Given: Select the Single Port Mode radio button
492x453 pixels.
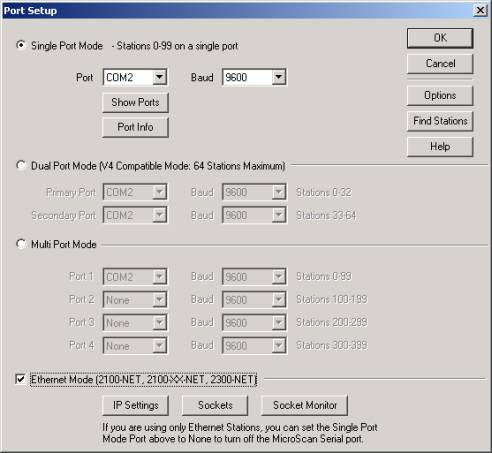Looking at the screenshot, I should tap(21, 45).
